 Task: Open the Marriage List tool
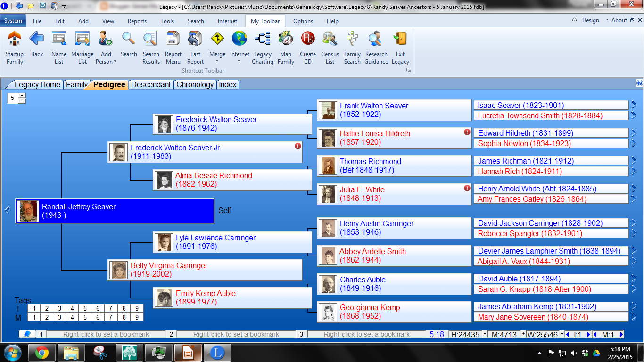point(83,48)
